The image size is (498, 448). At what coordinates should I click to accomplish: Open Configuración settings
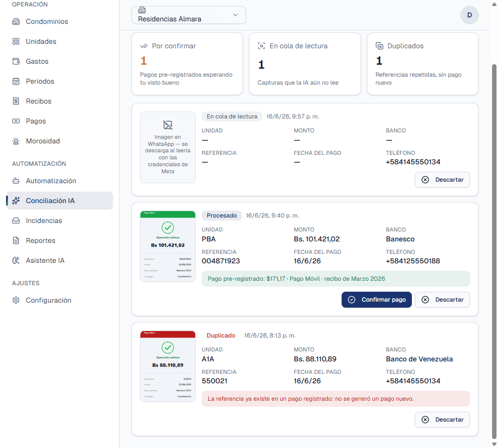59,300
